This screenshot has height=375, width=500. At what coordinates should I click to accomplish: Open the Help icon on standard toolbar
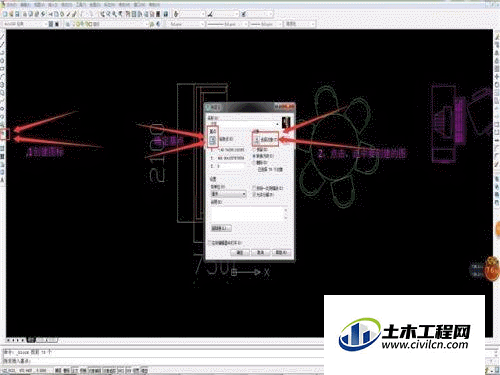point(165,14)
